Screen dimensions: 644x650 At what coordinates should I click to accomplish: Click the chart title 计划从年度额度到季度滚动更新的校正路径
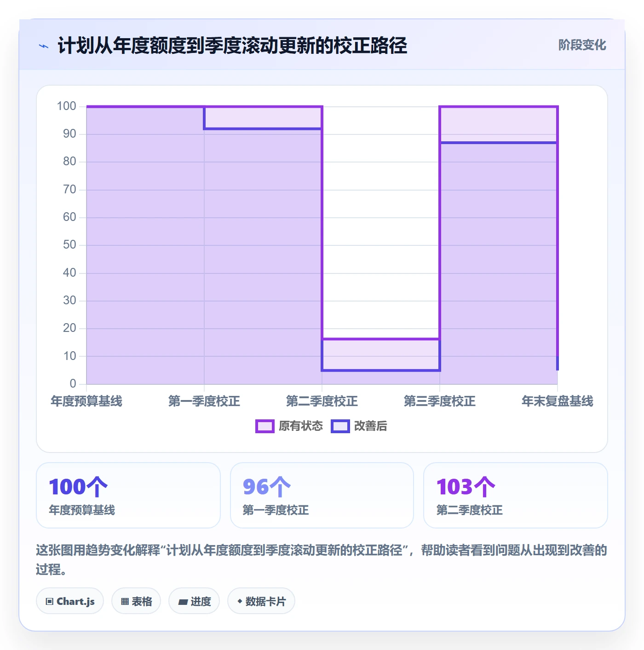232,46
